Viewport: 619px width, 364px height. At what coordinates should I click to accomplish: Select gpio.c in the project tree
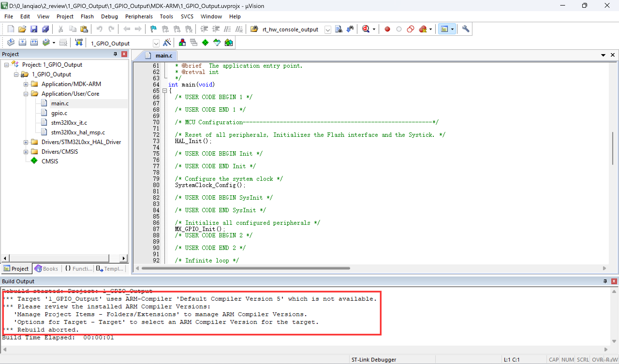[59, 113]
